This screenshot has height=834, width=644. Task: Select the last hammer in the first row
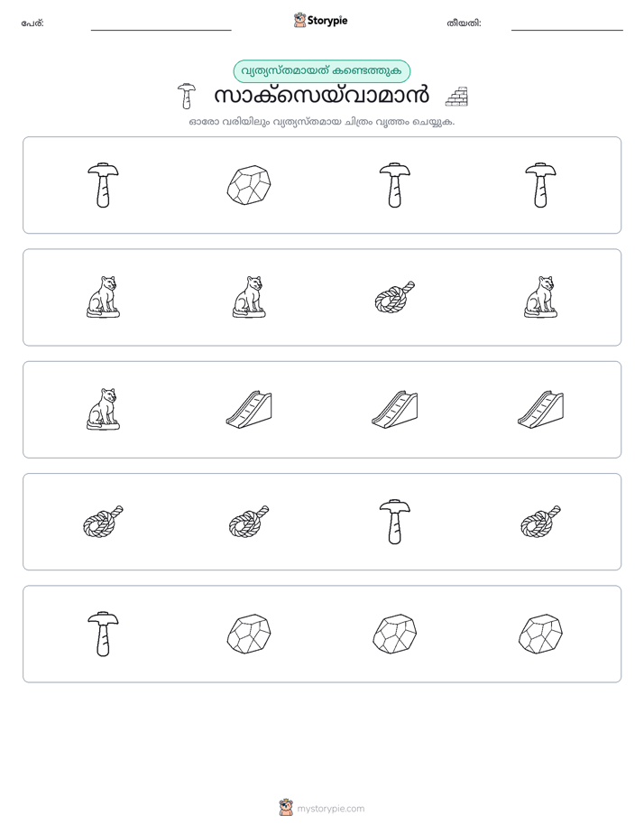540,185
